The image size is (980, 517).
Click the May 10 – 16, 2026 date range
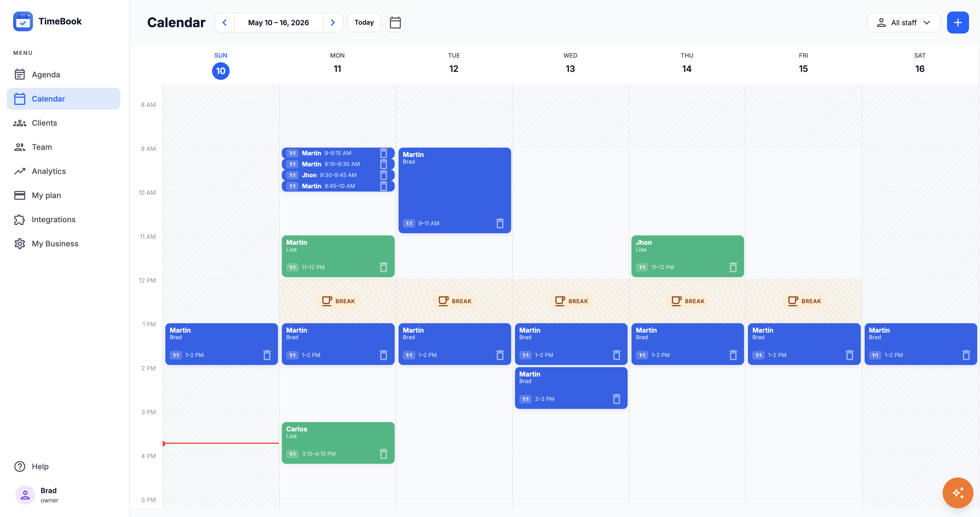pyautogui.click(x=279, y=23)
